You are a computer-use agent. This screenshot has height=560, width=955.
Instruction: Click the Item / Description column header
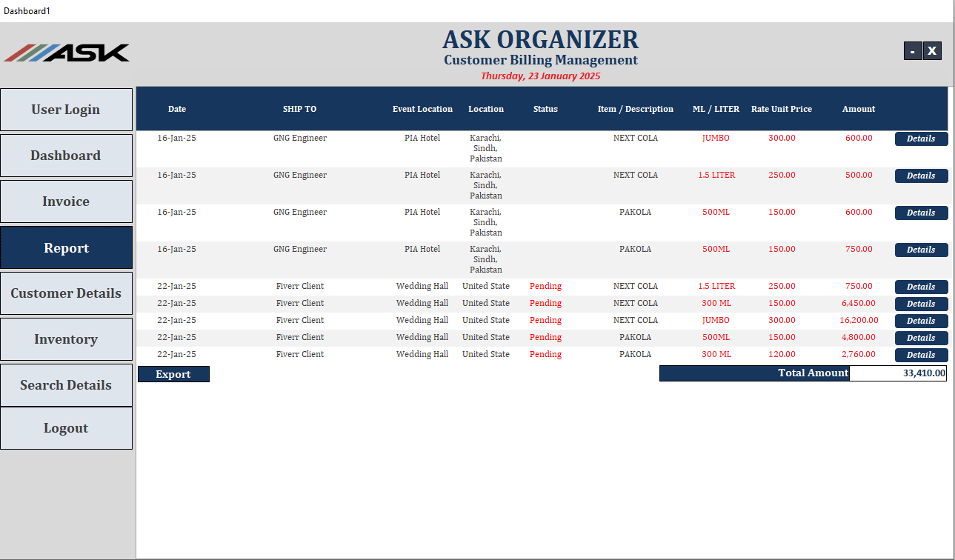point(636,109)
